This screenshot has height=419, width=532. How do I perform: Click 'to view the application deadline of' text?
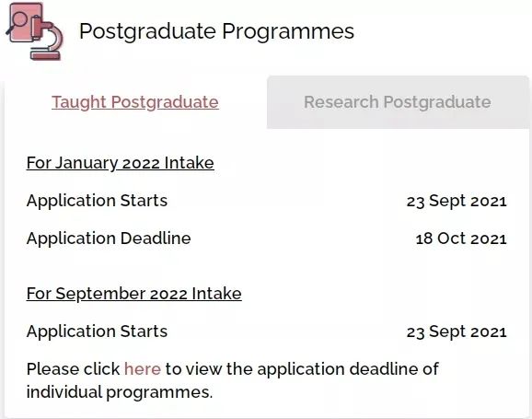click(x=302, y=368)
